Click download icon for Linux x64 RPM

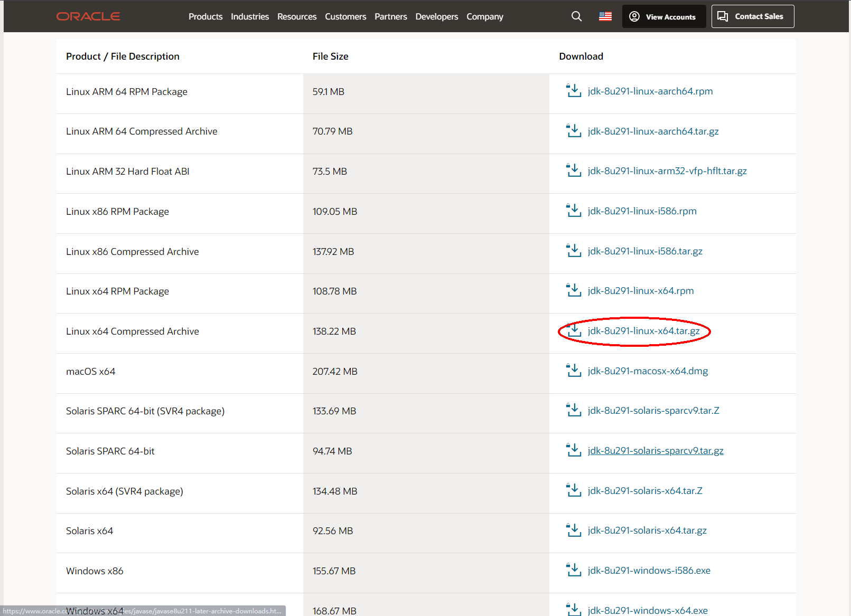574,290
